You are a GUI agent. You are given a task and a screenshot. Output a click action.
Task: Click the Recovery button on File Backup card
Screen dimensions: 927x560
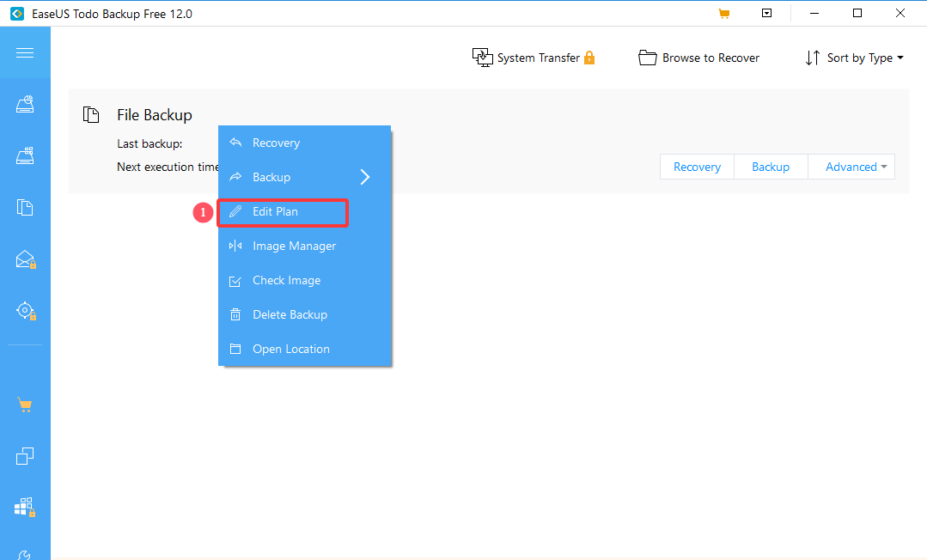697,167
